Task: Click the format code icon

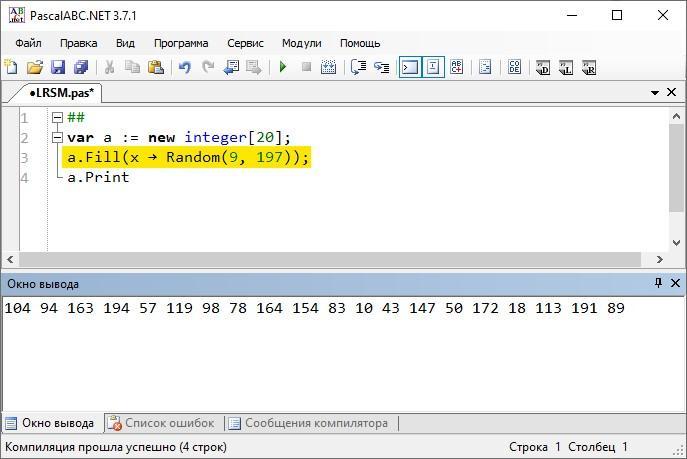Action: click(485, 67)
